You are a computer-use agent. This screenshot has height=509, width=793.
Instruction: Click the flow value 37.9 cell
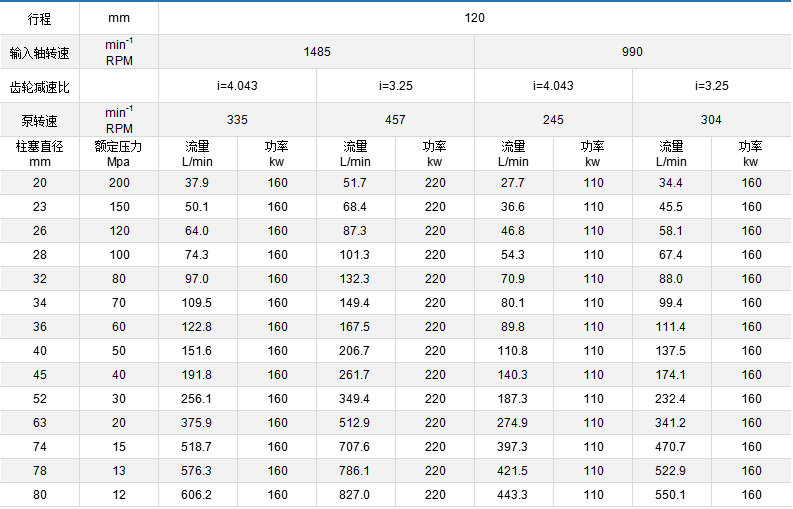click(x=197, y=183)
